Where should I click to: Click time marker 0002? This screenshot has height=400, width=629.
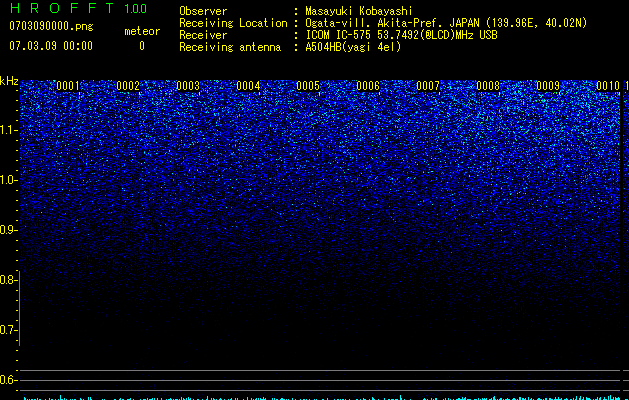[x=128, y=86]
